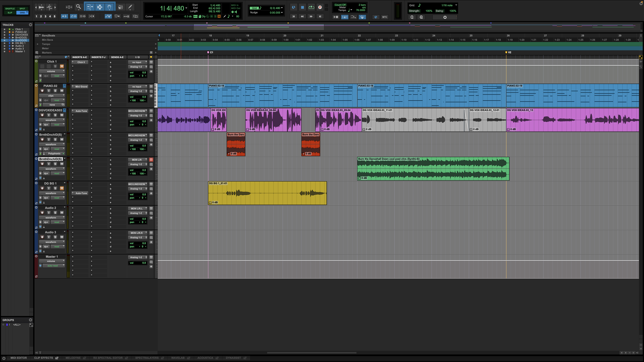The width and height of the screenshot is (644, 362).
Task: Open Click 1 'no input' selector
Action: pyautogui.click(x=138, y=62)
